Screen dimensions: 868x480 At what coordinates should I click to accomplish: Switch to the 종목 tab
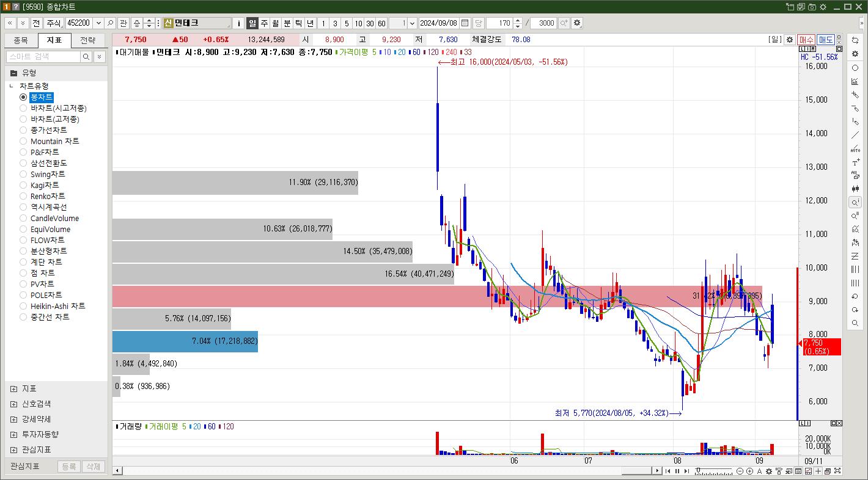point(21,40)
